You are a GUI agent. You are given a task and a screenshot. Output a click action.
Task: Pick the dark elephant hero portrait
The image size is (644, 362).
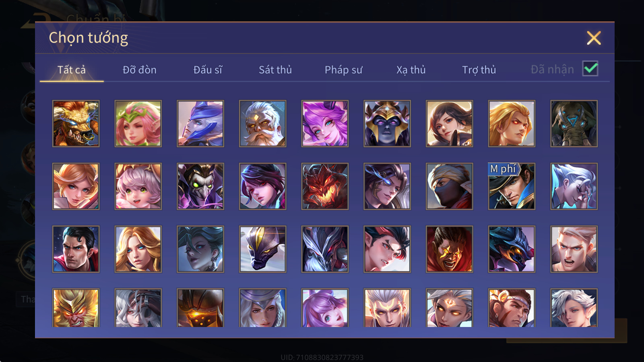(574, 123)
